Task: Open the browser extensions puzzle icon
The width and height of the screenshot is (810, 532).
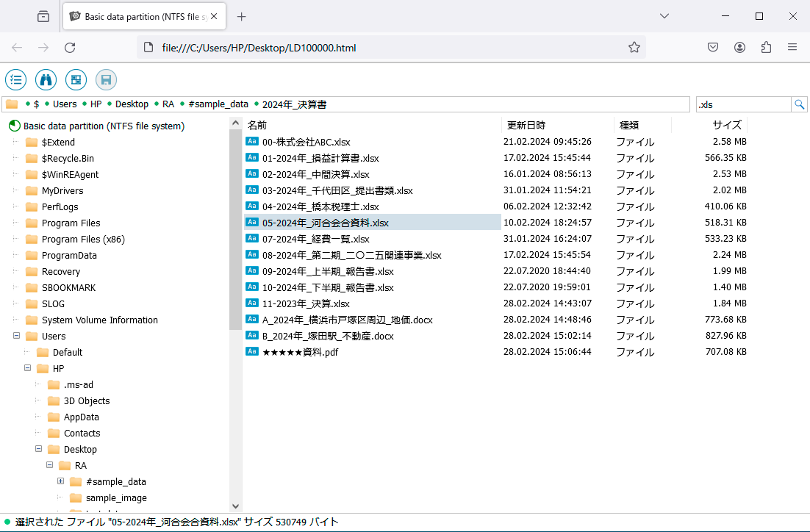Action: 766,47
